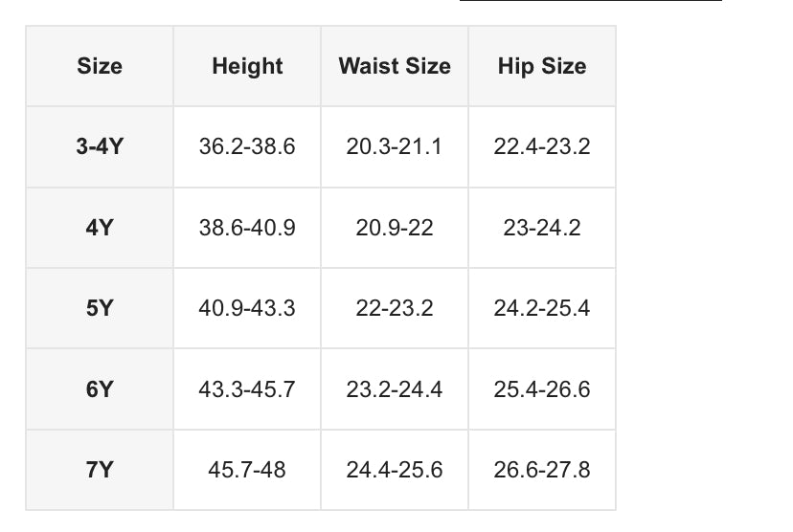Select the 4Y size row label
This screenshot has width=793, height=532.
pos(100,229)
